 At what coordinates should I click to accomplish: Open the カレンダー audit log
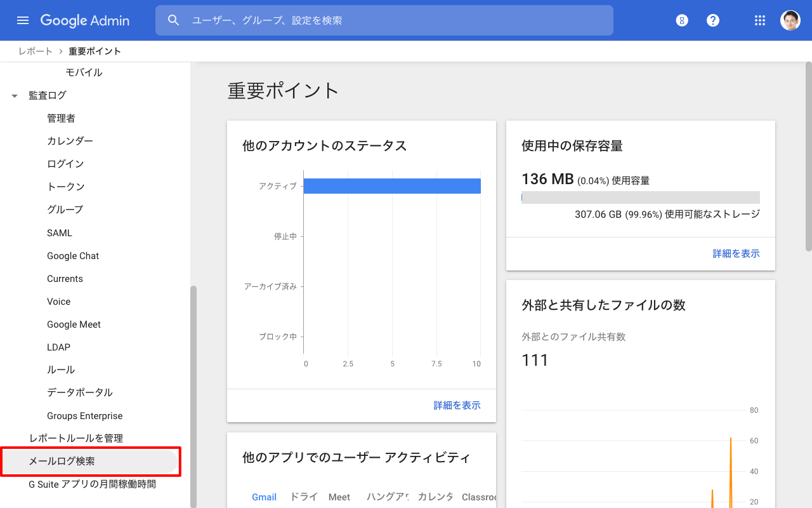(70, 141)
